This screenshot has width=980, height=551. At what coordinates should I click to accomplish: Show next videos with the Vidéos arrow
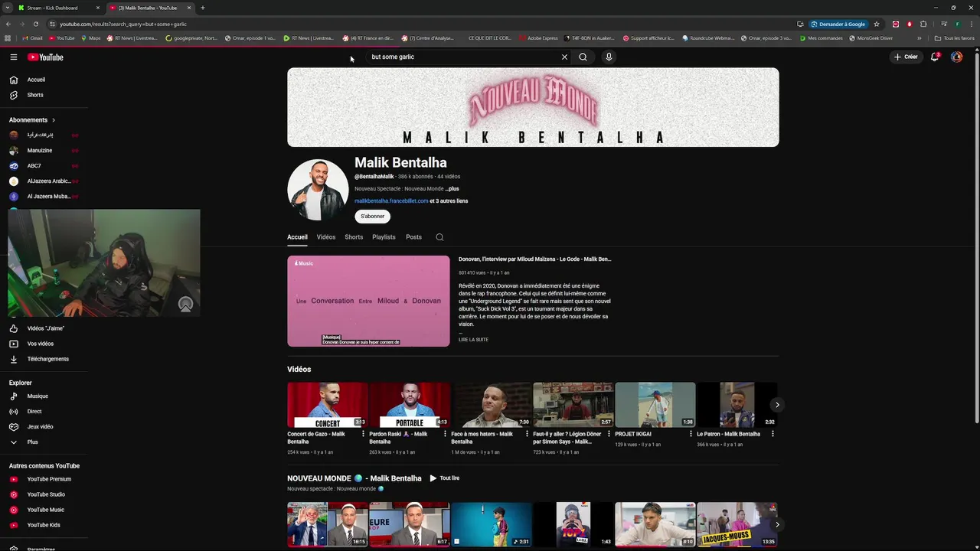click(777, 405)
